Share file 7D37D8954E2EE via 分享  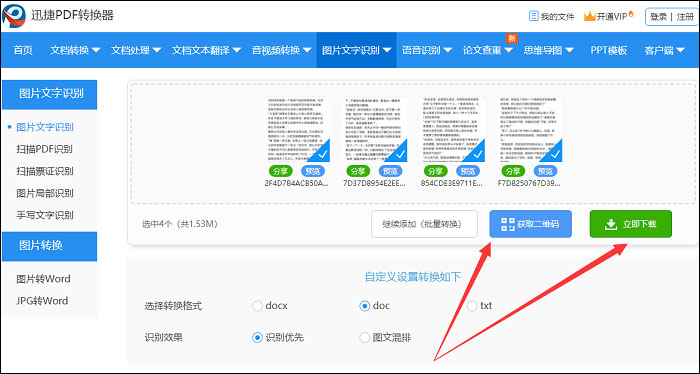(x=358, y=171)
